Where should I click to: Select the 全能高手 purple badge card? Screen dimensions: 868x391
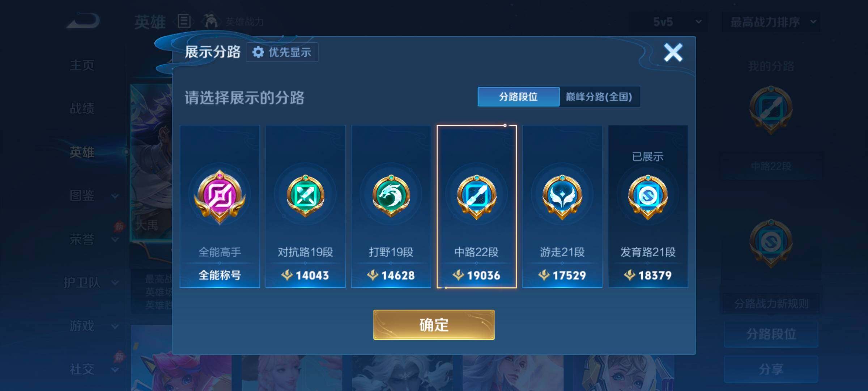point(220,206)
